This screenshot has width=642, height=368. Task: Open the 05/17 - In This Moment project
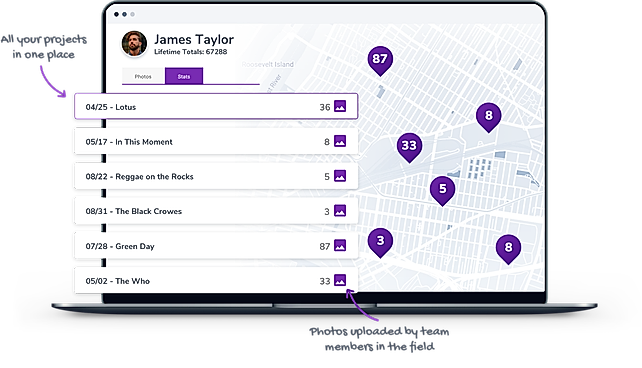point(216,141)
